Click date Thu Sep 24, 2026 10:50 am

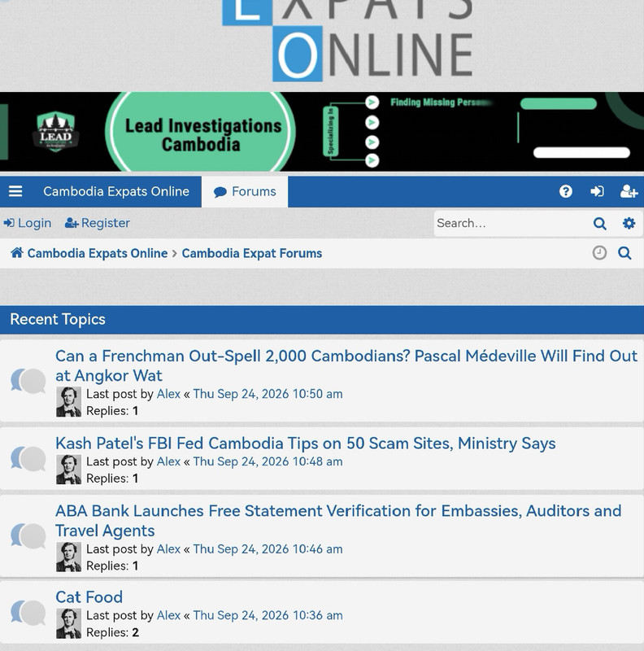pos(268,394)
